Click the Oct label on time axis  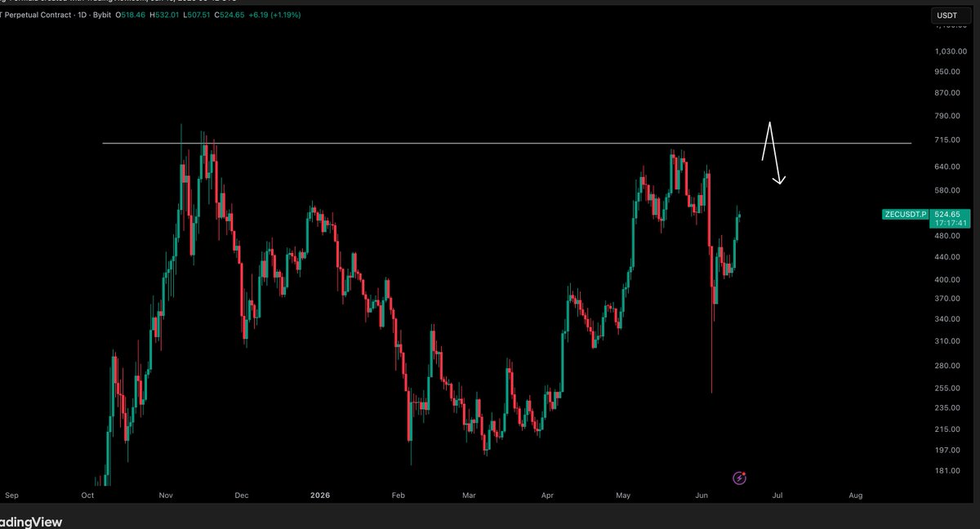point(87,495)
